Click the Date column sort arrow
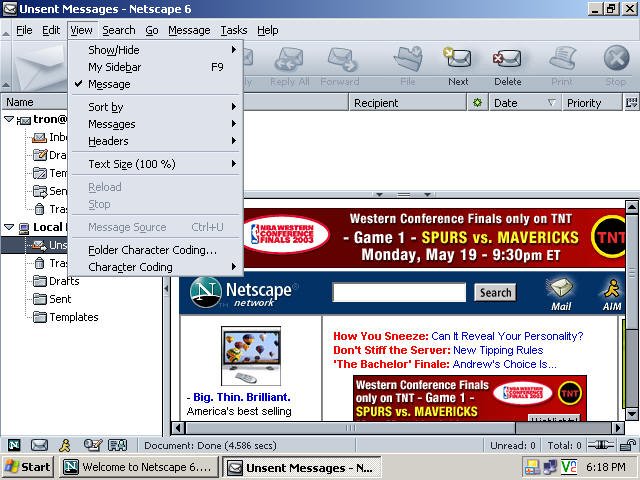This screenshot has height=480, width=640. (x=551, y=102)
